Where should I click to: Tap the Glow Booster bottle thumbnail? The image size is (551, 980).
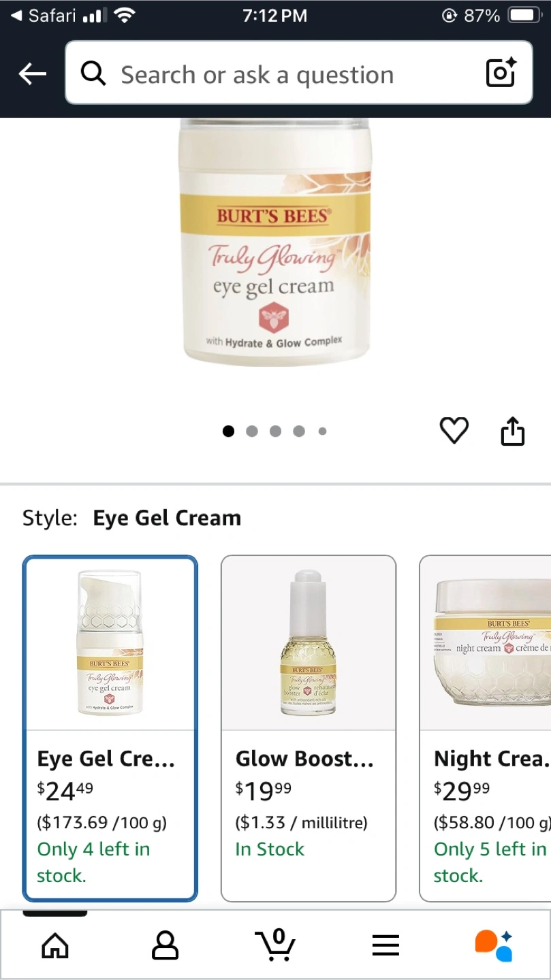309,643
